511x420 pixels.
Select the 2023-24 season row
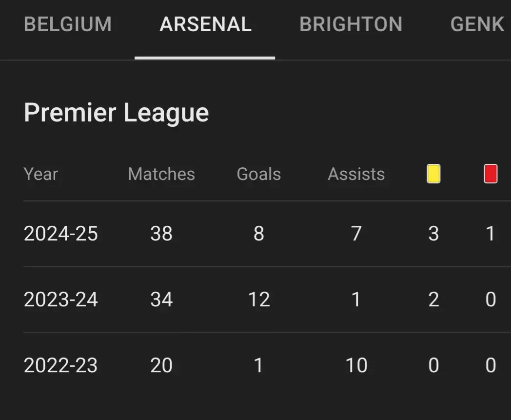pyautogui.click(x=61, y=300)
